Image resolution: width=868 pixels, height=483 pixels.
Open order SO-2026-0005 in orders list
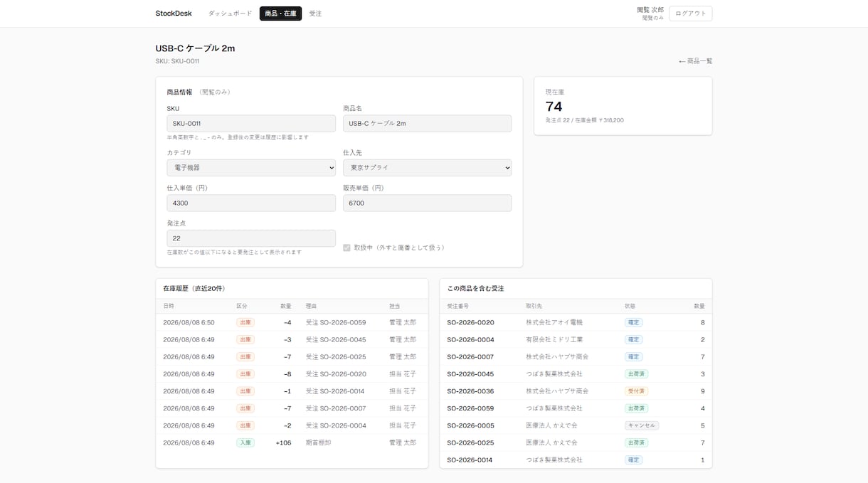470,425
